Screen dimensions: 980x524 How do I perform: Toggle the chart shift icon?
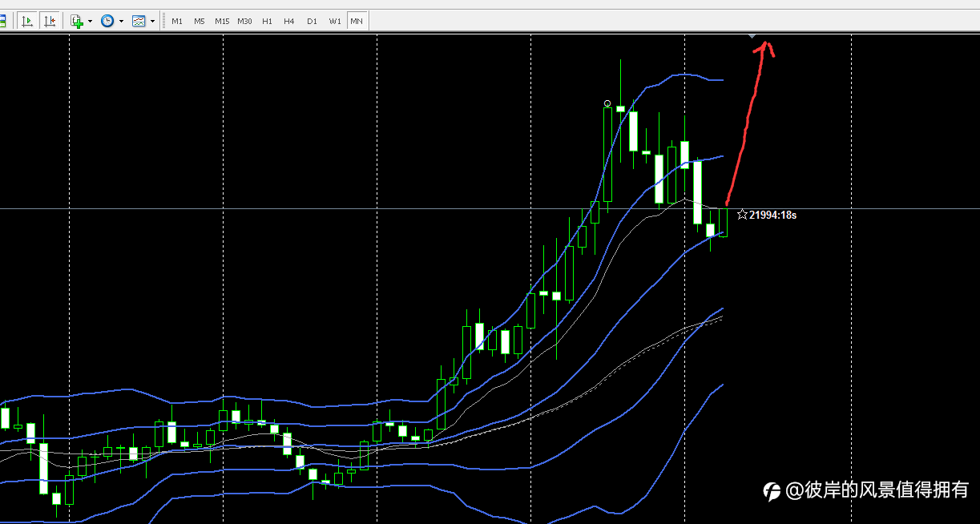[50, 21]
